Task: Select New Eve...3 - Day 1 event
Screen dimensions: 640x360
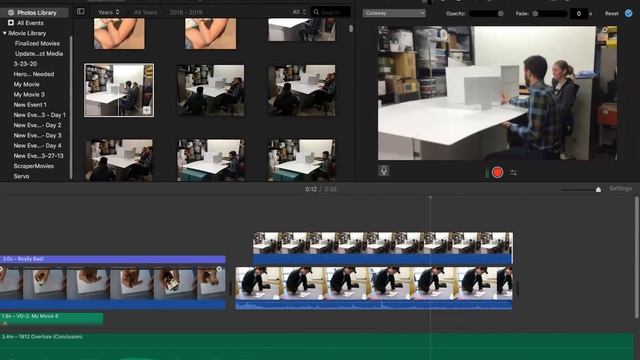Action: coord(39,115)
